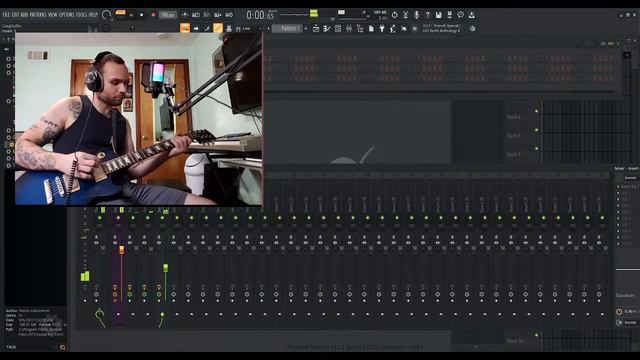Mute playlist Track 1 green light
640x360 pixels.
point(536,111)
